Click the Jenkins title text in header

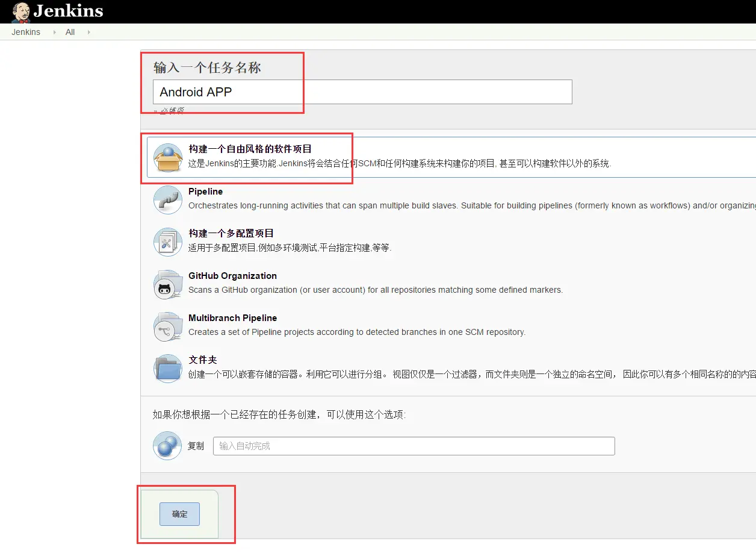pyautogui.click(x=68, y=11)
